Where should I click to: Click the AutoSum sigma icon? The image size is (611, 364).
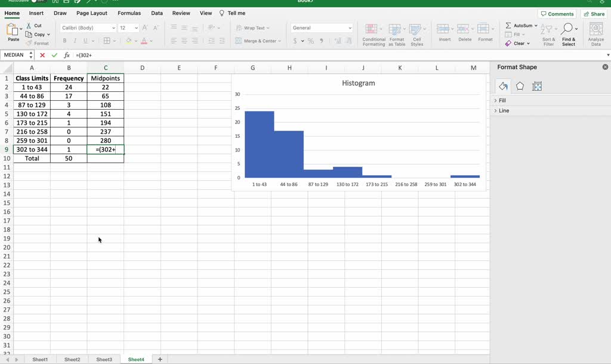coord(508,26)
